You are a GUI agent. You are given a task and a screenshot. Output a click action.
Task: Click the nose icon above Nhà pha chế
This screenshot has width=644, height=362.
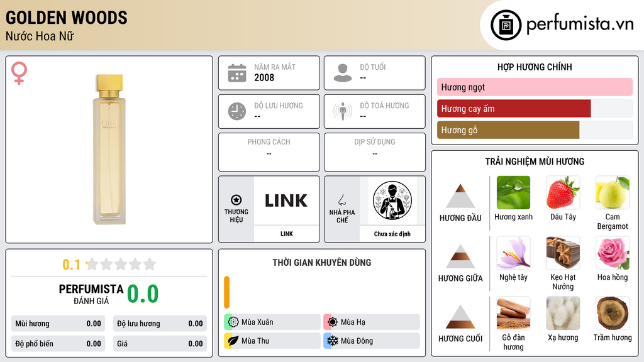pyautogui.click(x=341, y=200)
